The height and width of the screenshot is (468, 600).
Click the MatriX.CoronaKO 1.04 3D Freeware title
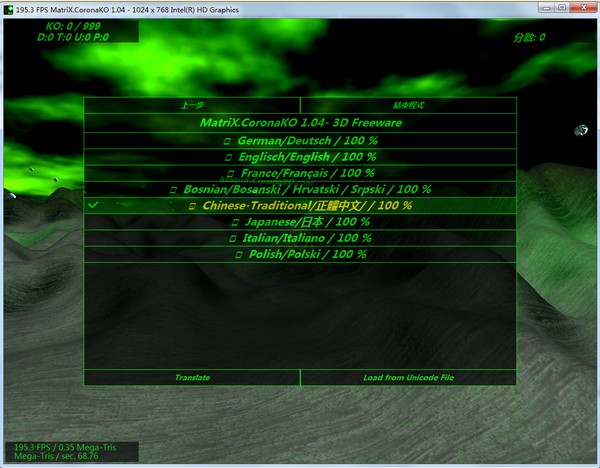coord(301,123)
